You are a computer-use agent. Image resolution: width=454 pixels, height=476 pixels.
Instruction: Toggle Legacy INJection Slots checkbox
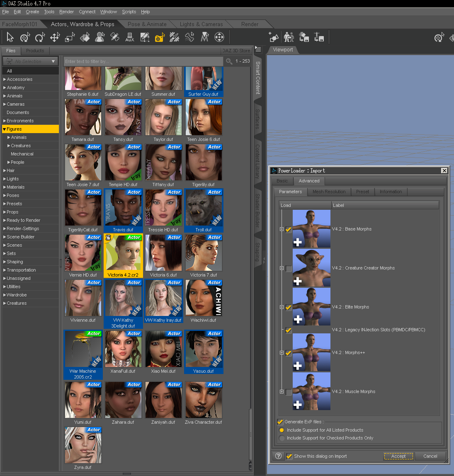(x=289, y=330)
